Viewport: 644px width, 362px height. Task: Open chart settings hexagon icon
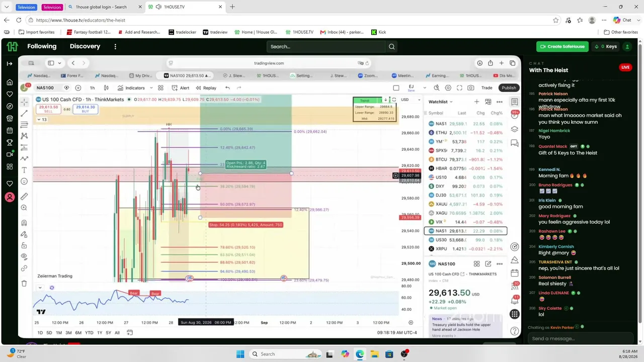coord(448,88)
